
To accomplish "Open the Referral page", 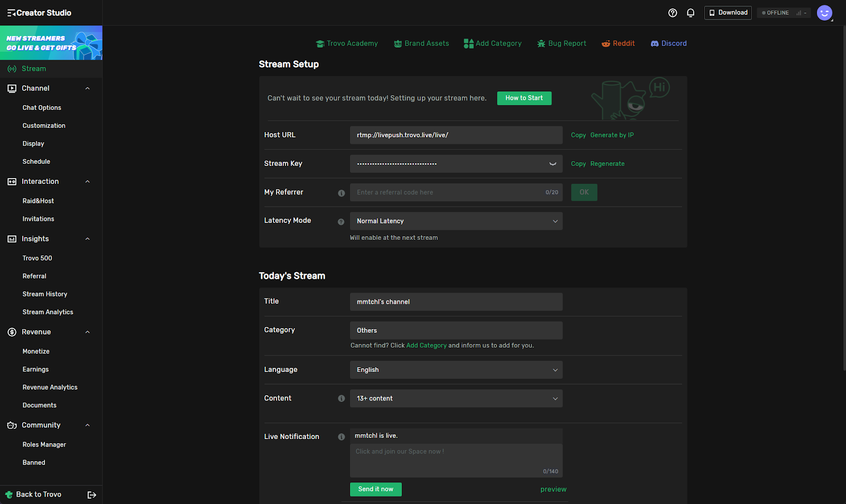I will coord(34,276).
